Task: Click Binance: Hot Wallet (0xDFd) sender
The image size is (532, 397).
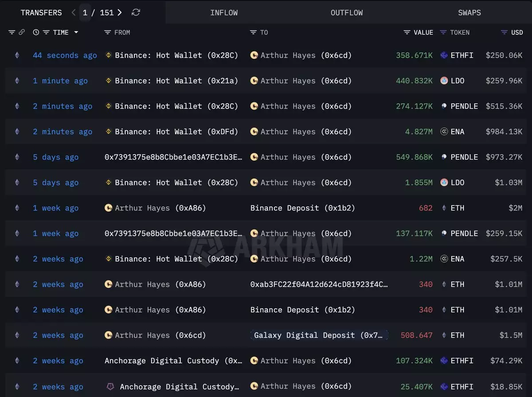Action: pyautogui.click(x=176, y=132)
